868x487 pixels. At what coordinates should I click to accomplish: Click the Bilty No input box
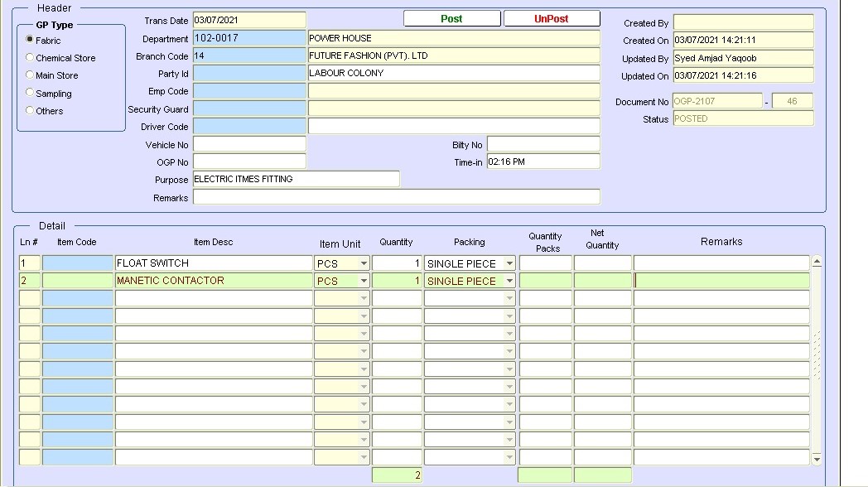point(542,144)
